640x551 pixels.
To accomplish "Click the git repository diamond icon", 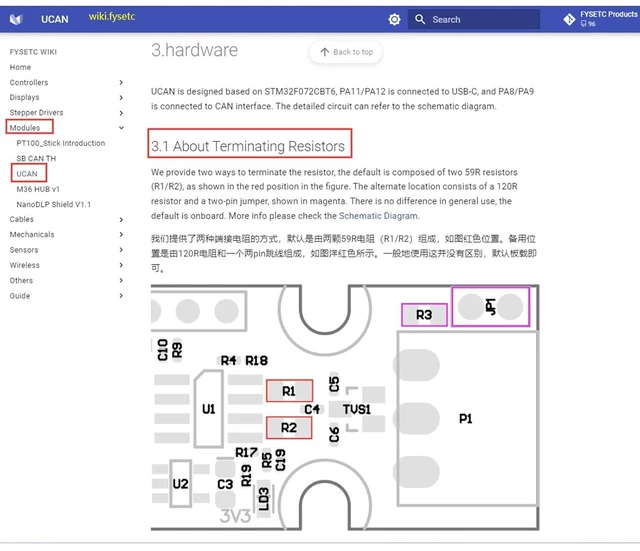I will coord(569,19).
